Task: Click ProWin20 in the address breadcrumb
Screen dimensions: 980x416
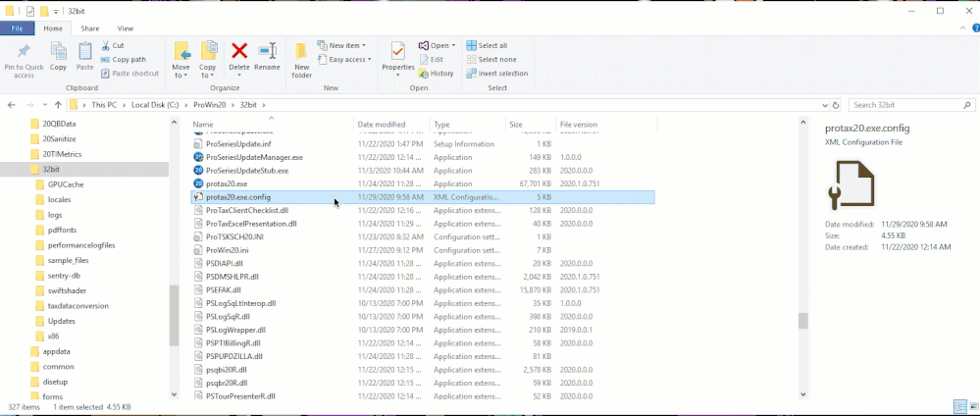Action: [x=208, y=104]
